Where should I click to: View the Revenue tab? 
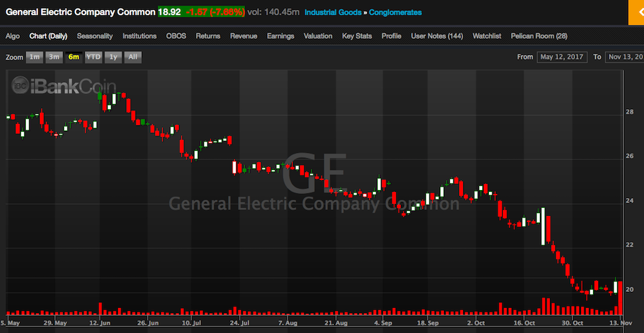[244, 36]
